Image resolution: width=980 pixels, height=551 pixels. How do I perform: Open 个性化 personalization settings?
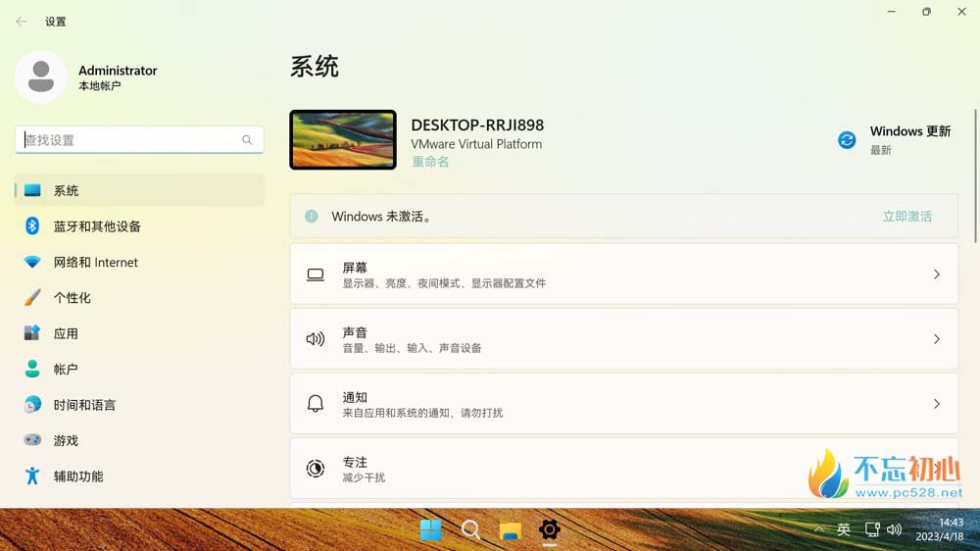click(x=72, y=298)
